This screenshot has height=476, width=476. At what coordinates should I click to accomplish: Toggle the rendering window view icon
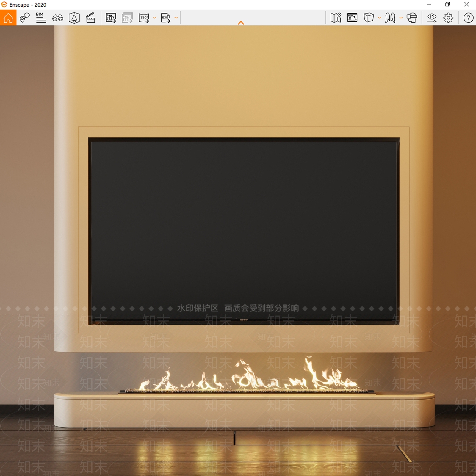[x=352, y=18]
